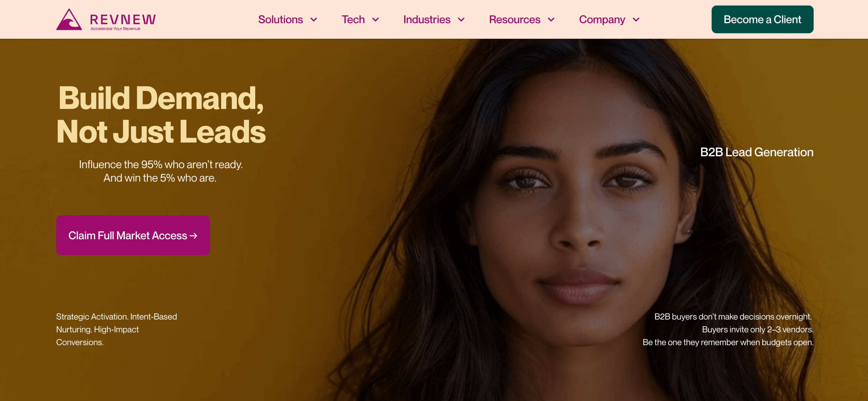Click Claim Full Market Access button

click(x=133, y=235)
